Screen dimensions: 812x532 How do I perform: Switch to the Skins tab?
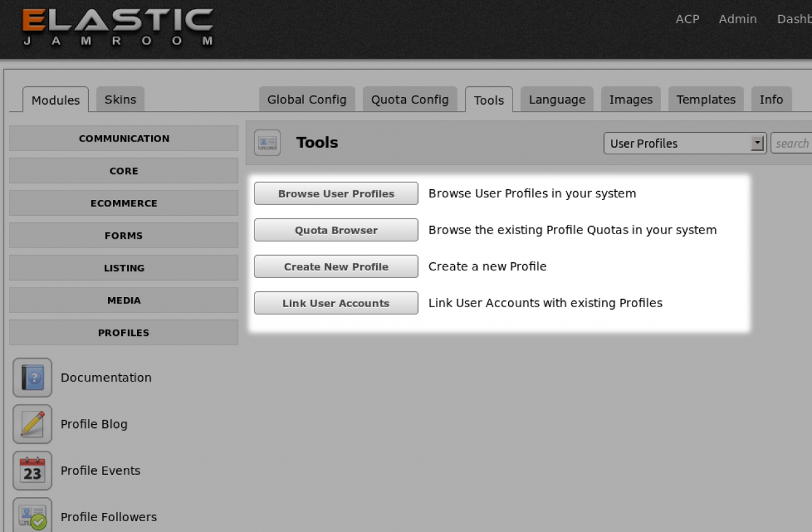pos(121,99)
